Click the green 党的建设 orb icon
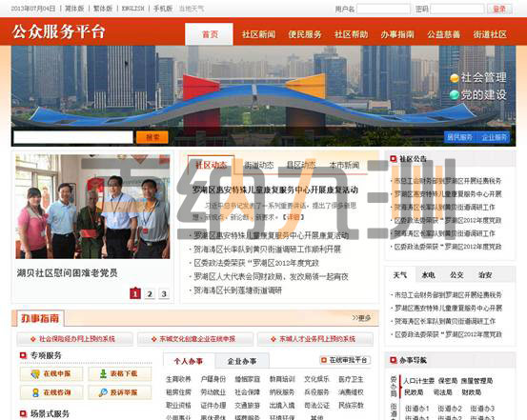Viewport: 527px width, 420px height. click(455, 95)
